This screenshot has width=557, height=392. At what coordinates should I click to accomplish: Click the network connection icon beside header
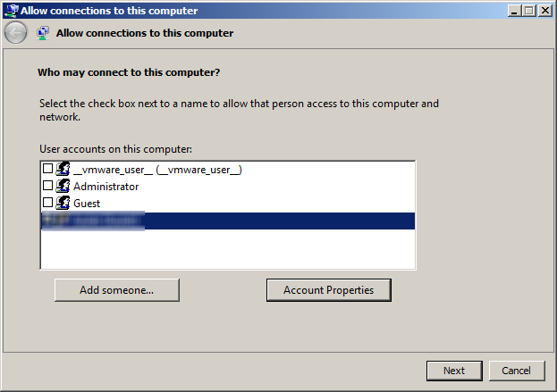click(43, 33)
